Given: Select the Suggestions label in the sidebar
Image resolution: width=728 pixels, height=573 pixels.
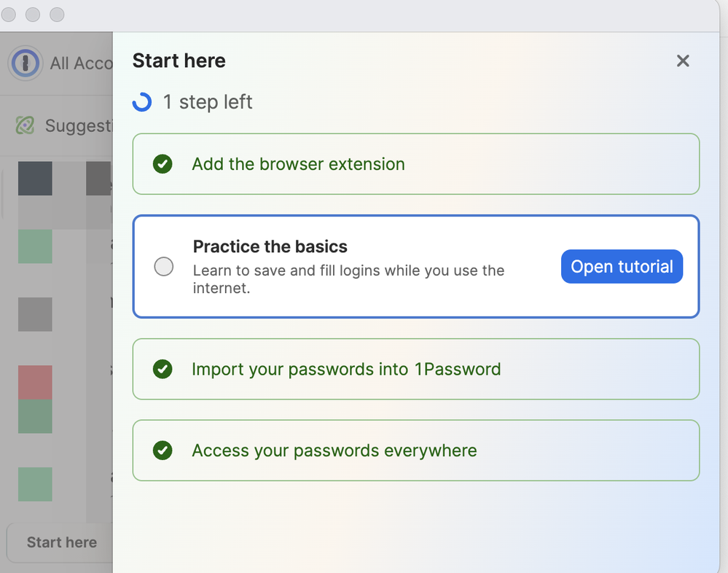Looking at the screenshot, I should [78, 126].
